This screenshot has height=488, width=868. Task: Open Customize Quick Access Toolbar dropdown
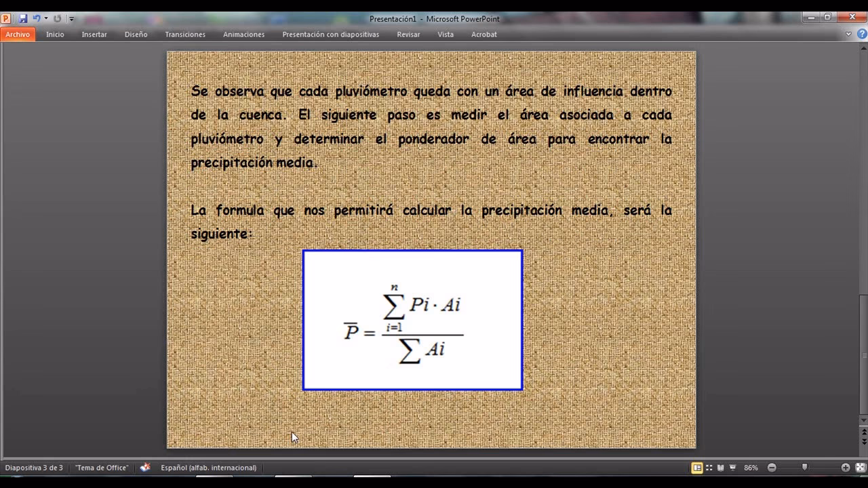tap(72, 18)
